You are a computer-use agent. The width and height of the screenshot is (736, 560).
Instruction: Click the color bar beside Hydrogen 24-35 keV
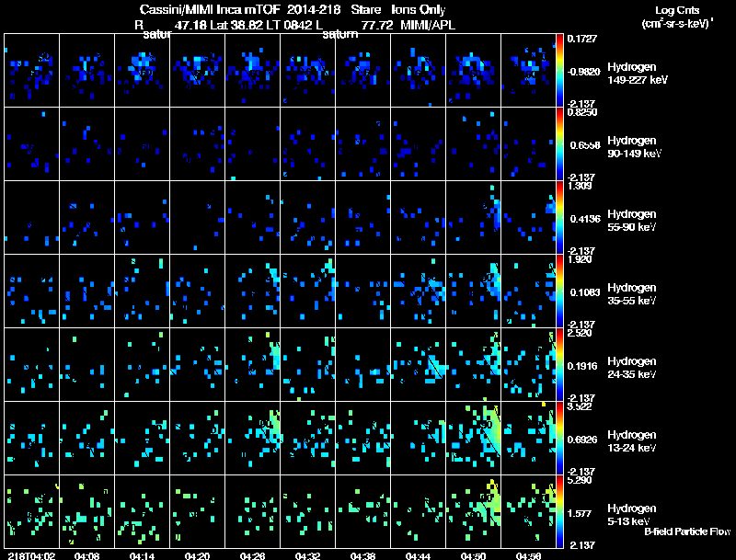point(559,364)
